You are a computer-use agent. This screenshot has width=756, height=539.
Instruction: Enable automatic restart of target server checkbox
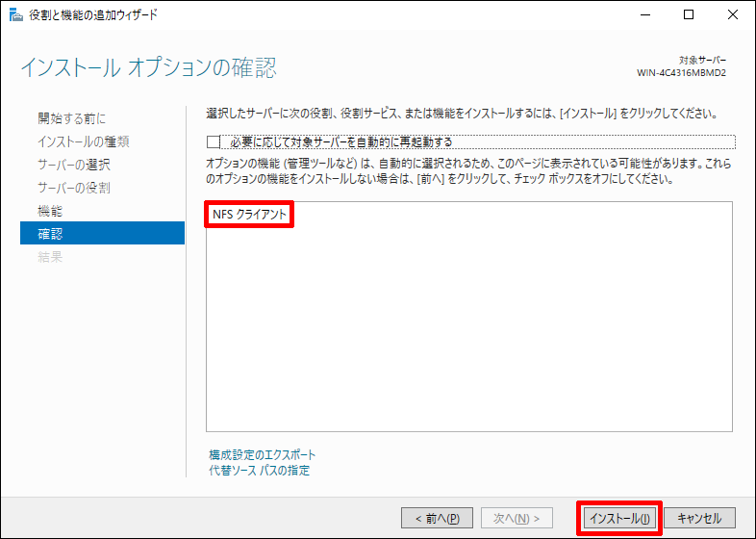click(214, 141)
